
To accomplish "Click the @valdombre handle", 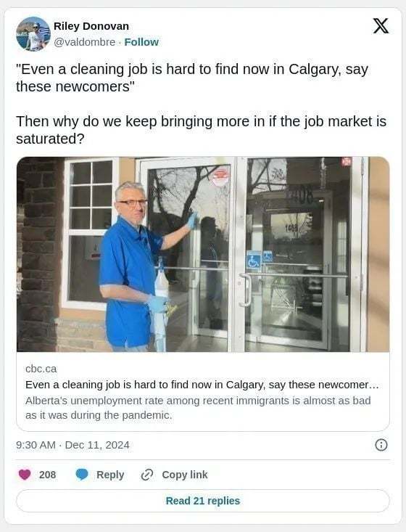I will 84,42.
